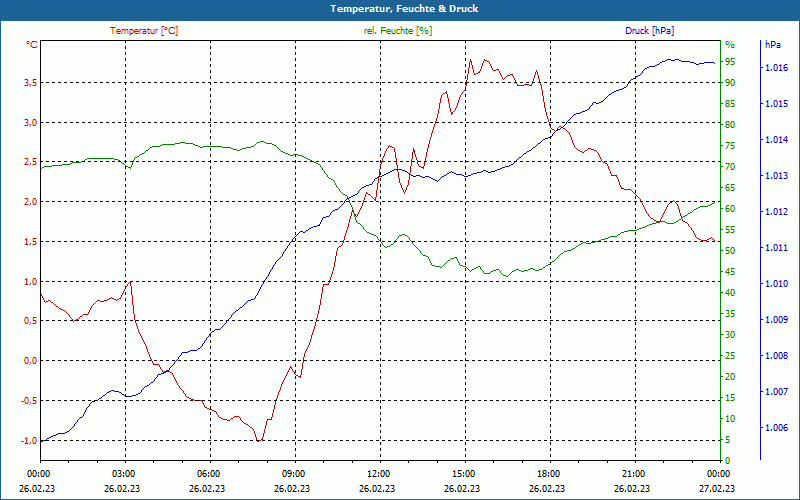
Task: Click humidity axis value '60'
Action: coord(730,209)
